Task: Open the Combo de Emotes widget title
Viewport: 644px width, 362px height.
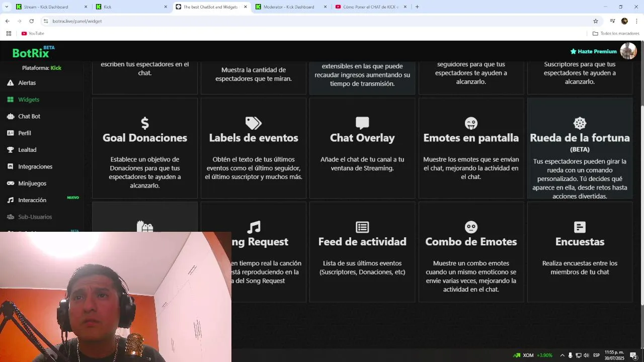Action: [x=471, y=242]
